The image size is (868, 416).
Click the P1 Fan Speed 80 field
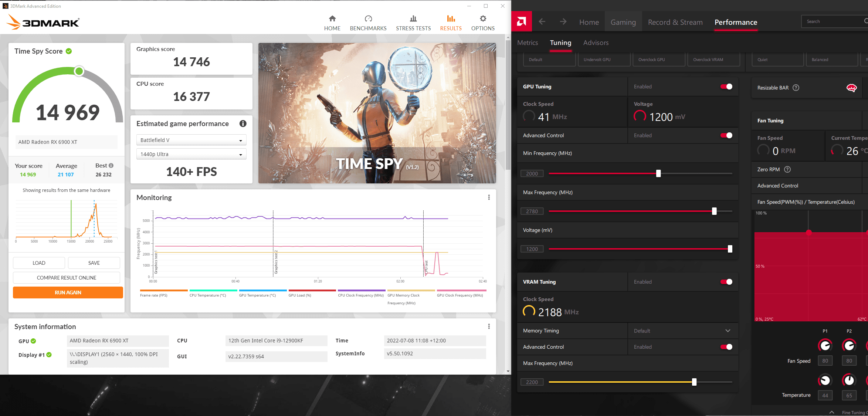click(825, 361)
